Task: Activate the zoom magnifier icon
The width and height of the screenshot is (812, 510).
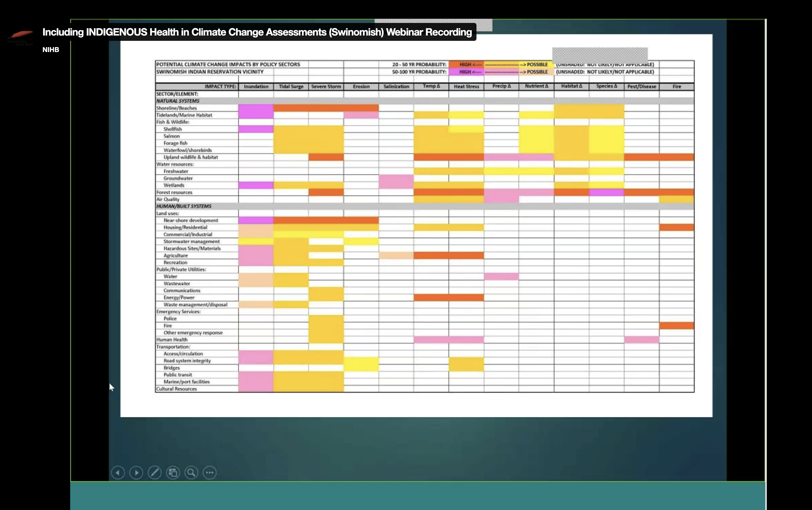Action: tap(191, 473)
